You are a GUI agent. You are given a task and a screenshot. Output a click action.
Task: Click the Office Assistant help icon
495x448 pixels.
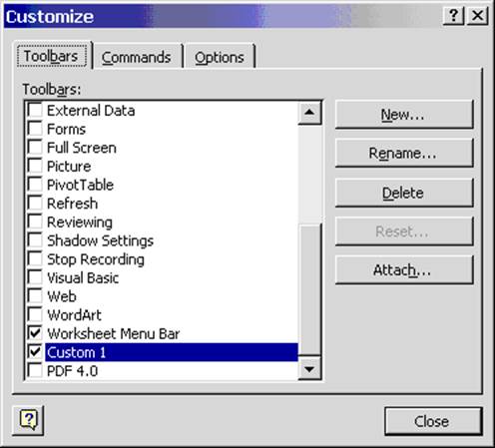[28, 420]
